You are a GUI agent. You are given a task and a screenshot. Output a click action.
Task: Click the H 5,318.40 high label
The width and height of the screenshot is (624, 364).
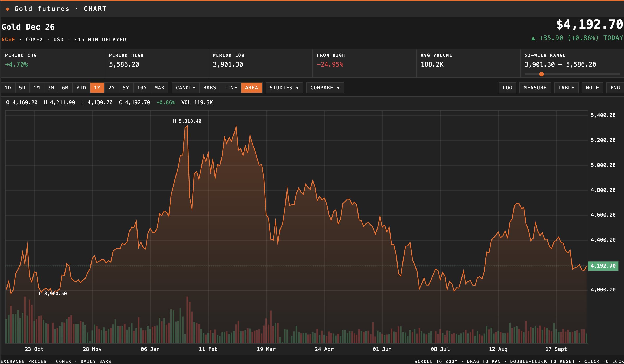pos(187,121)
